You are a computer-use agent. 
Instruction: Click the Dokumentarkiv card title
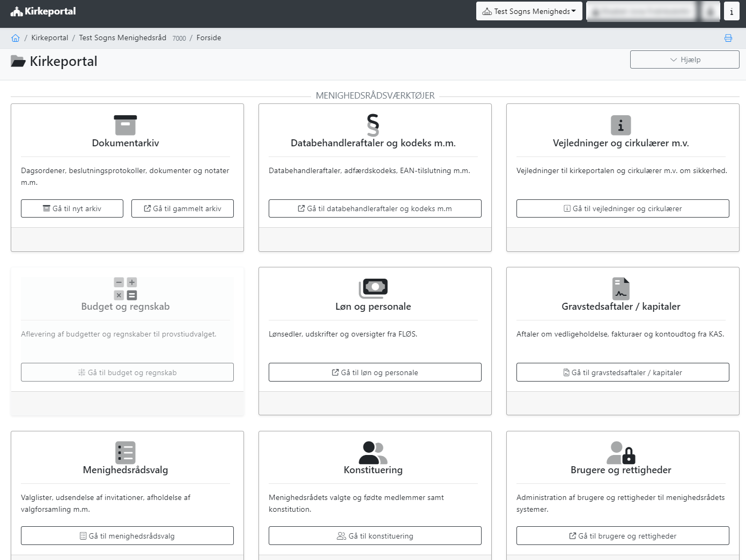pyautogui.click(x=125, y=143)
